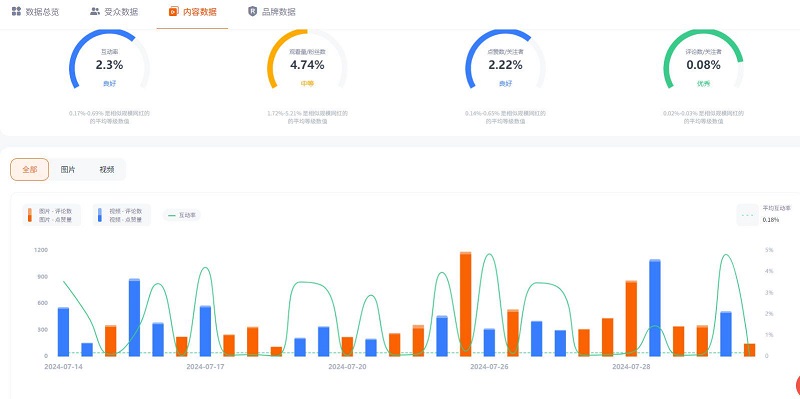Image resolution: width=800 pixels, height=399 pixels.
Task: Click the 内容数据 orange video icon
Action: point(173,11)
